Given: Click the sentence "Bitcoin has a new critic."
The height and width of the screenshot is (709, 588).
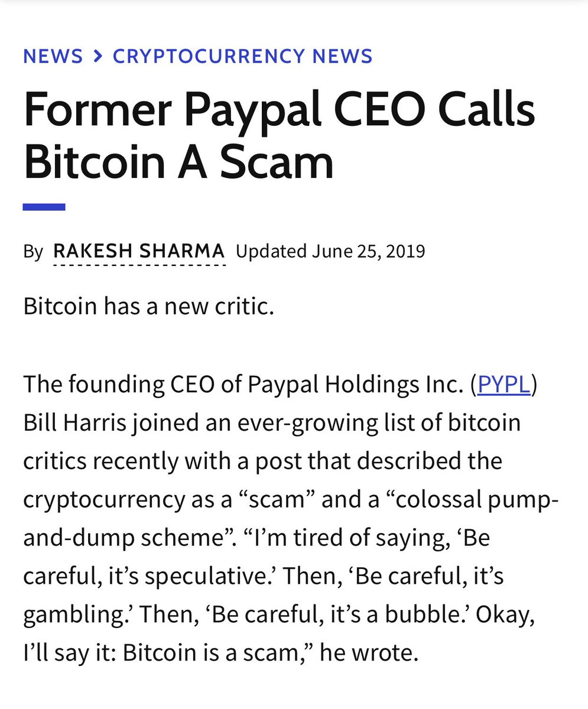Looking at the screenshot, I should point(149,308).
